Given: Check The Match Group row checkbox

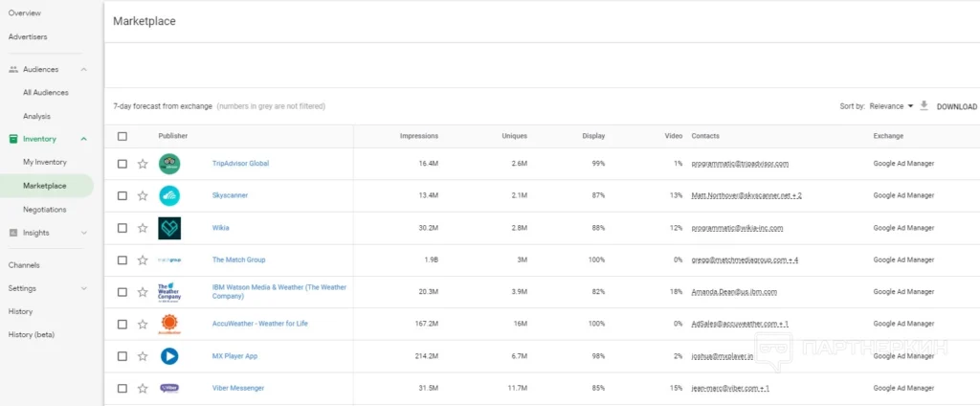Looking at the screenshot, I should pyautogui.click(x=122, y=260).
